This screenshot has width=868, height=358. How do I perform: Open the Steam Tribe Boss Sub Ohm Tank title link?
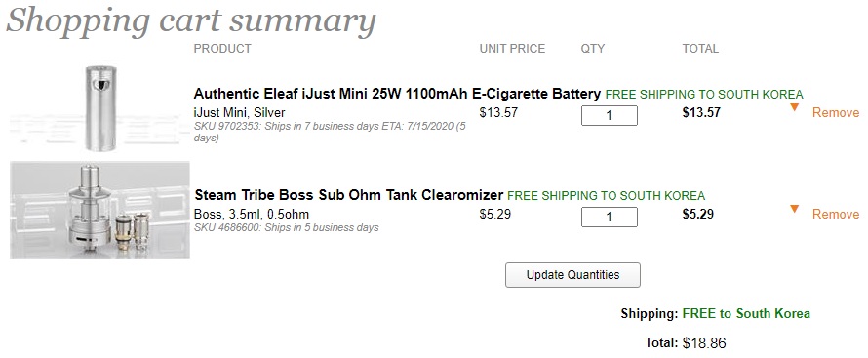point(349,195)
